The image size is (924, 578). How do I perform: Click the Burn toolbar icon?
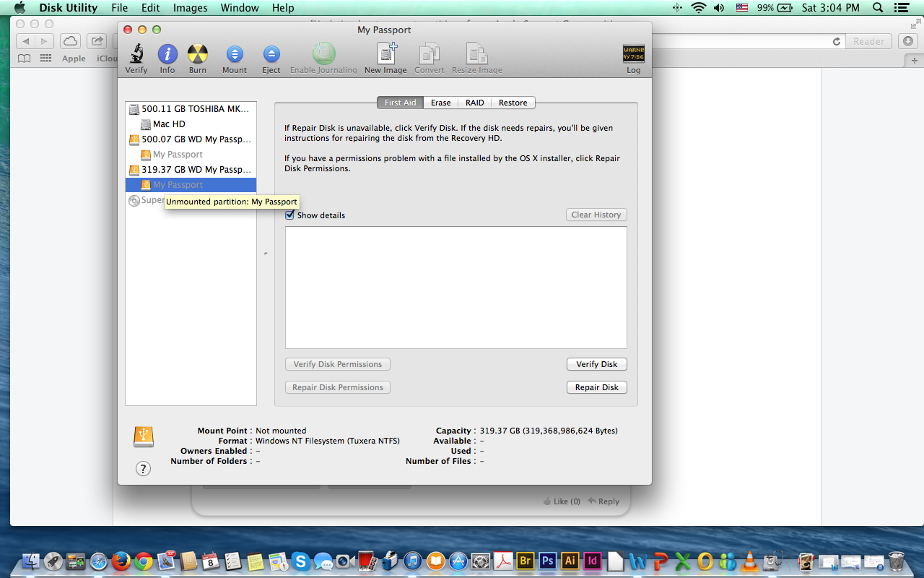[x=198, y=54]
